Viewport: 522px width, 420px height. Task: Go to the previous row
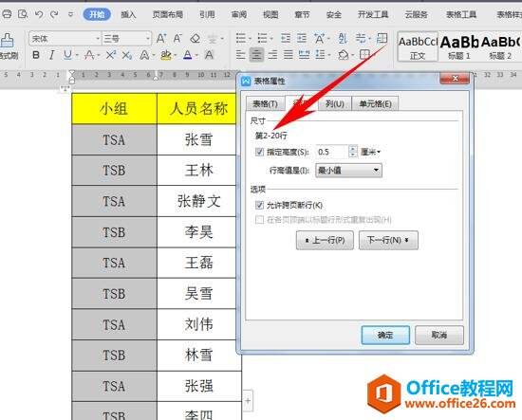[x=325, y=240]
